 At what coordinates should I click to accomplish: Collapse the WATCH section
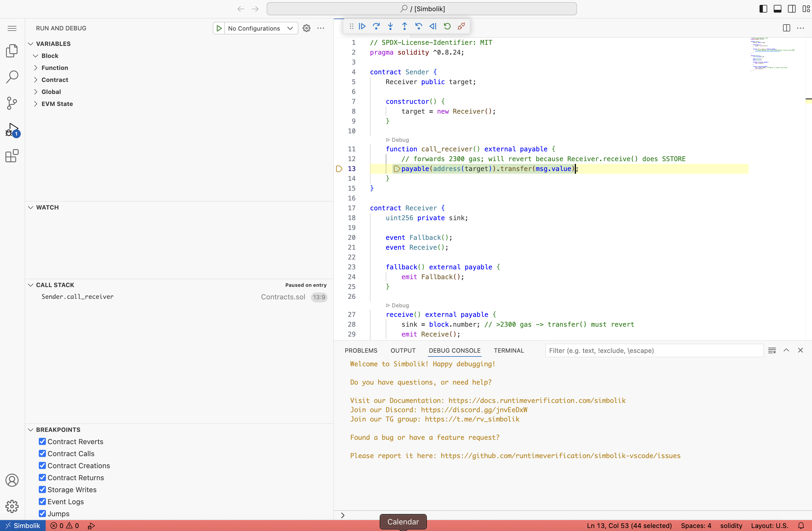pos(31,207)
